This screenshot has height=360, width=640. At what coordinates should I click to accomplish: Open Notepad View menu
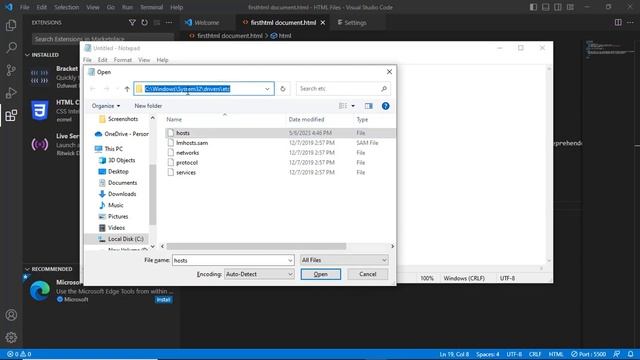click(x=144, y=60)
